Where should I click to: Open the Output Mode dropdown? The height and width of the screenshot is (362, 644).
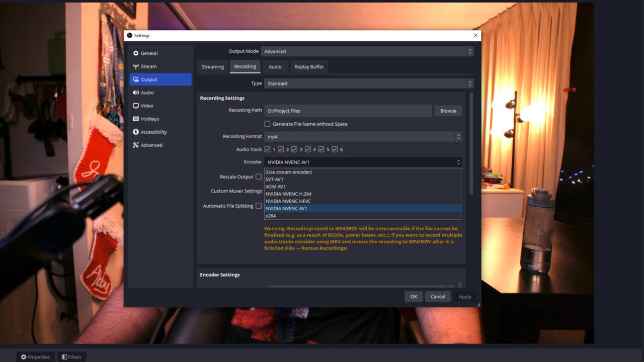(x=368, y=51)
